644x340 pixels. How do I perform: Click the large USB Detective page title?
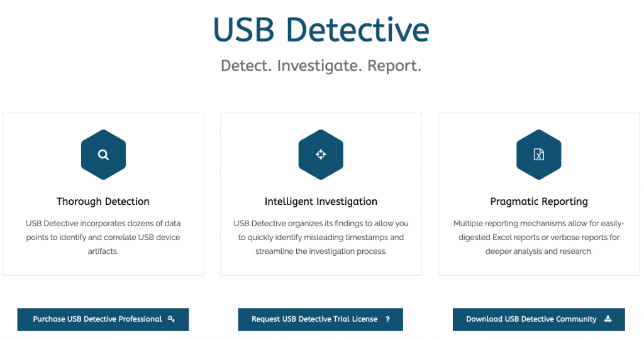(321, 30)
